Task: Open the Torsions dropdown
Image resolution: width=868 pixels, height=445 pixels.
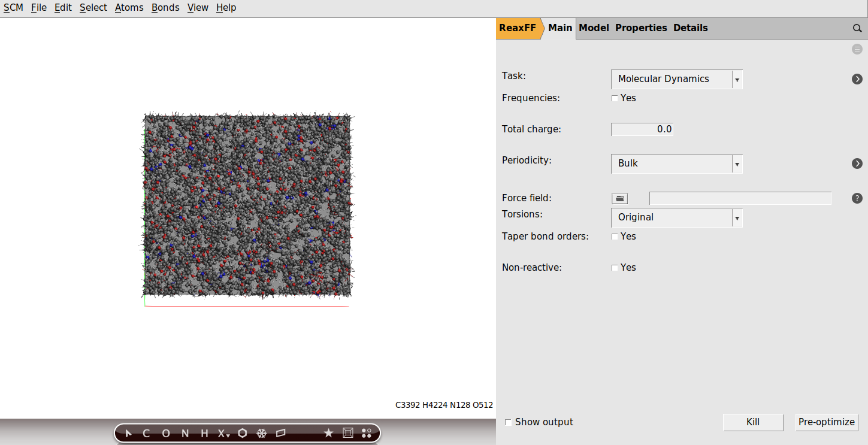Action: (737, 217)
